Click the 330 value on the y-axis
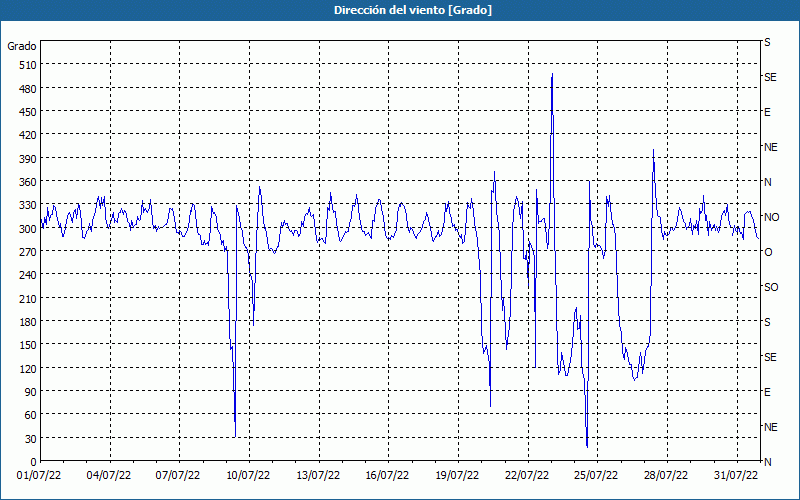 pos(28,206)
